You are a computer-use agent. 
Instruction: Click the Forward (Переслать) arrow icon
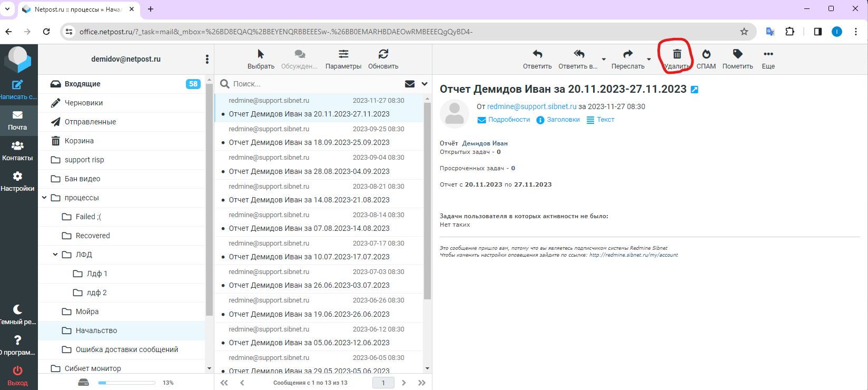[627, 54]
